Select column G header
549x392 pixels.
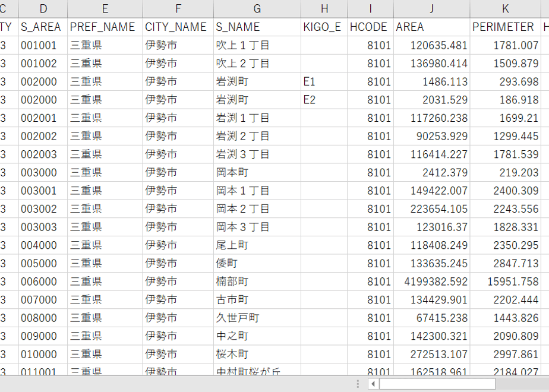coord(257,9)
